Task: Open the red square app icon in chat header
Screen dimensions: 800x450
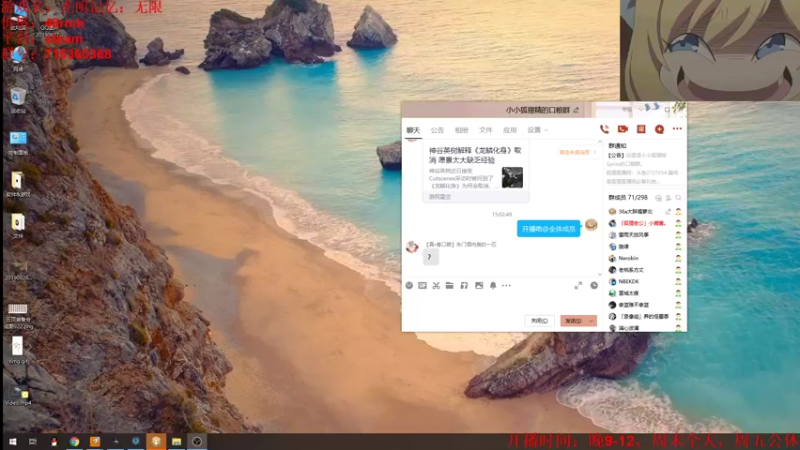Action: click(641, 130)
